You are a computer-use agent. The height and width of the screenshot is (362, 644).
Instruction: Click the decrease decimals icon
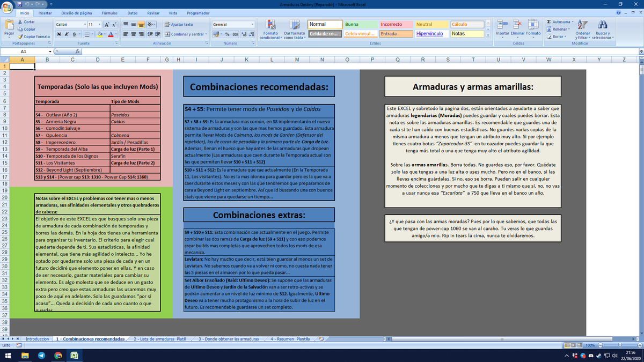[x=252, y=34]
